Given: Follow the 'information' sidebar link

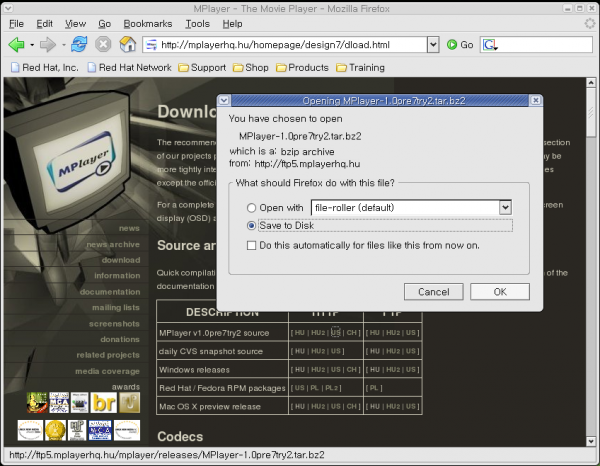Looking at the screenshot, I should click(x=117, y=276).
